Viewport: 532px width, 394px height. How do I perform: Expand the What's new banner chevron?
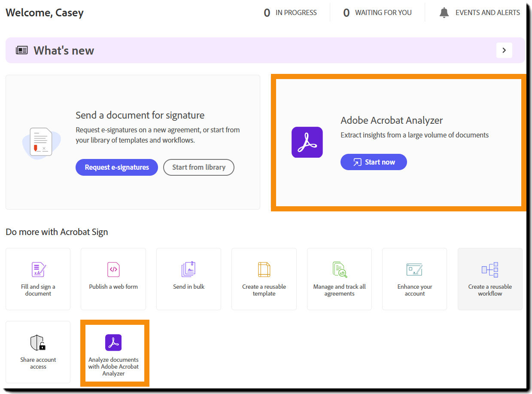click(504, 50)
